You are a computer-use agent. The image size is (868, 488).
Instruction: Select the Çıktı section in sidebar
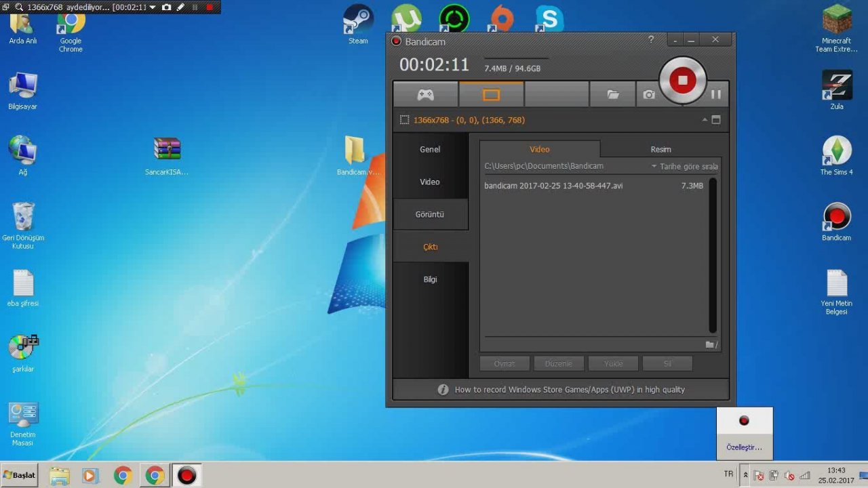pos(430,247)
